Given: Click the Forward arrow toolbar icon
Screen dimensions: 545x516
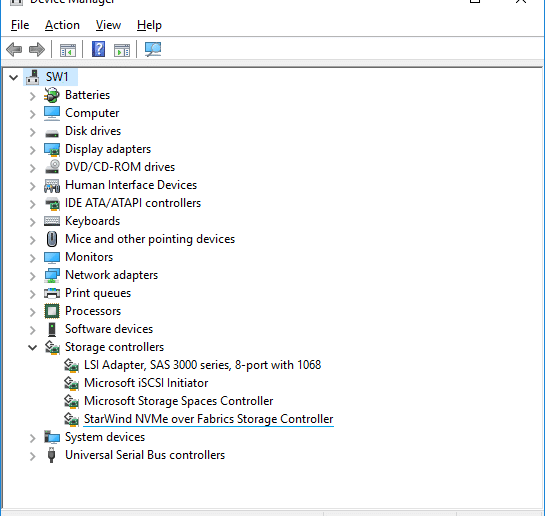Looking at the screenshot, I should [x=36, y=49].
